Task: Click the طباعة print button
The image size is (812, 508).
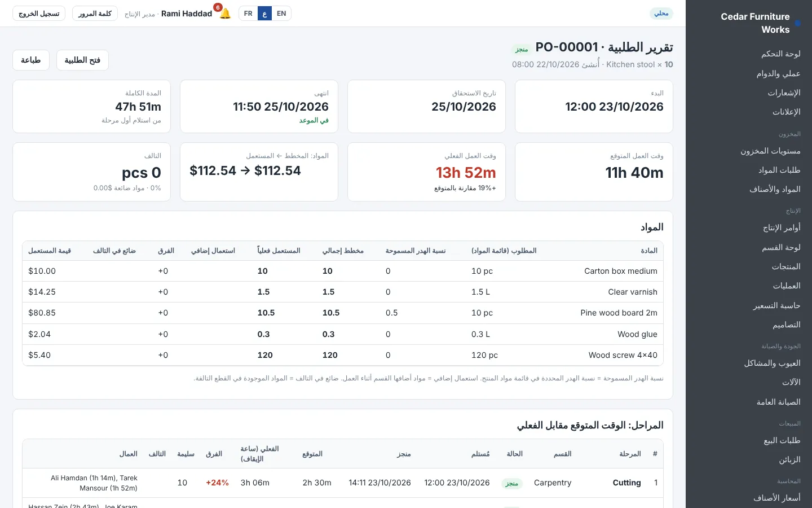Action: 31,60
